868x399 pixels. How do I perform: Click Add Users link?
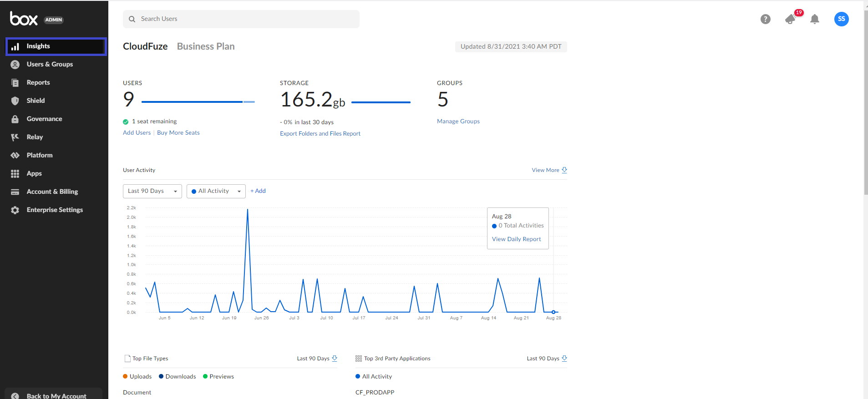click(x=137, y=133)
